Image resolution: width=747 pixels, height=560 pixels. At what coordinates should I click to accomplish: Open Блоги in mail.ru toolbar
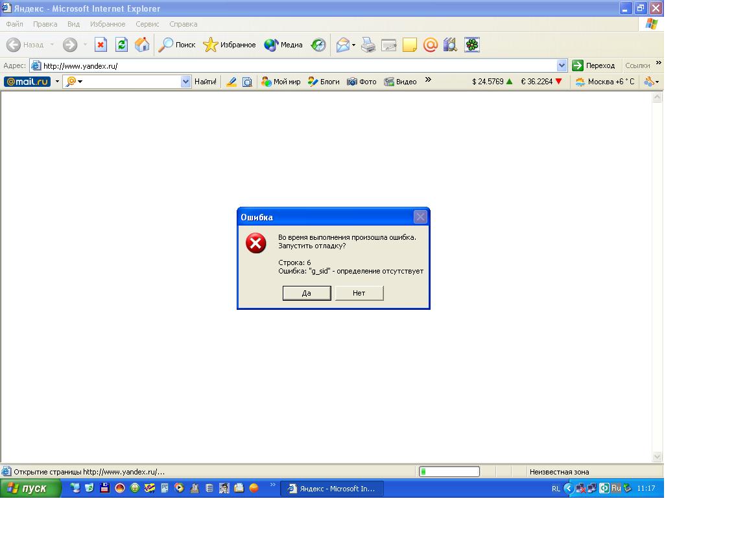pos(324,82)
